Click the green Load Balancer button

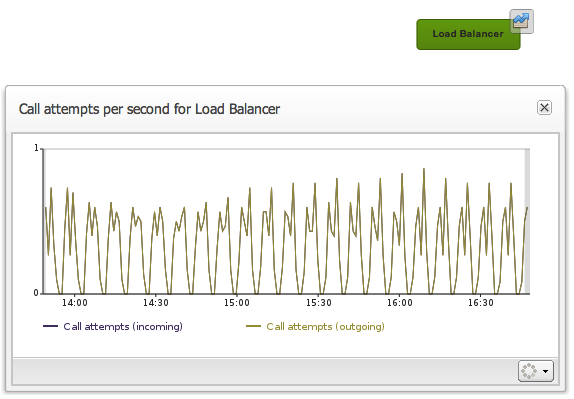(x=468, y=34)
